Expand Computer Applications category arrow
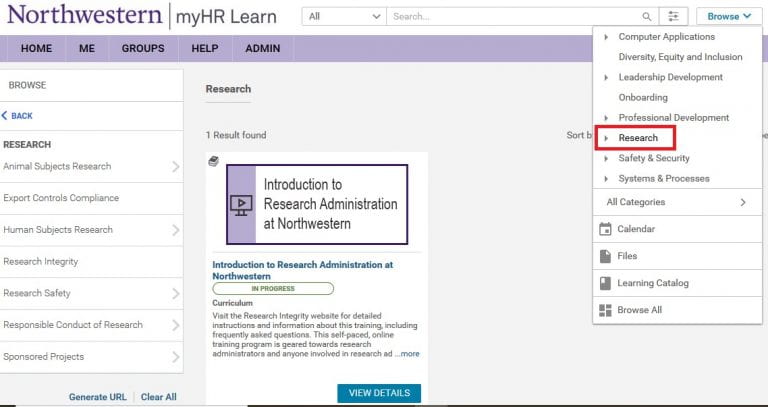 coord(606,37)
